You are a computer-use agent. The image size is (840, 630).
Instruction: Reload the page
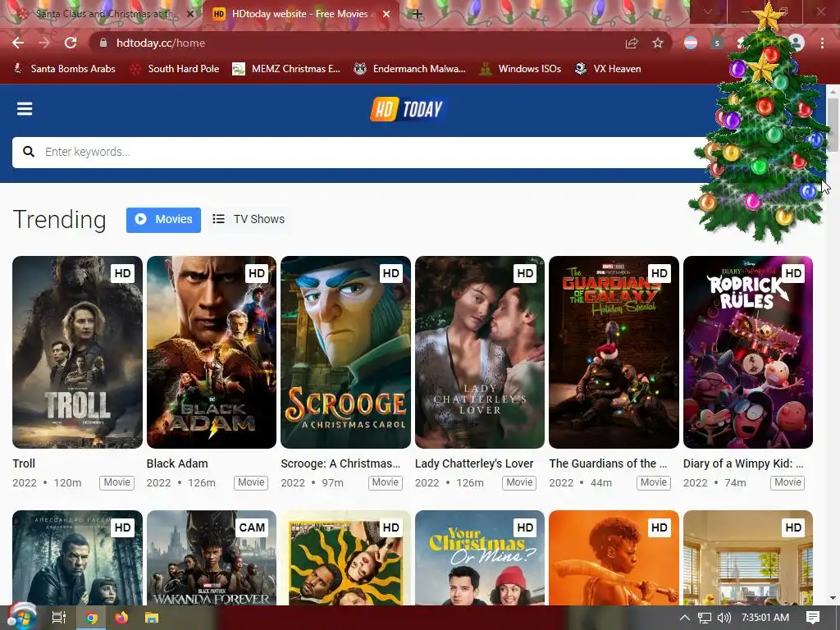coord(71,43)
